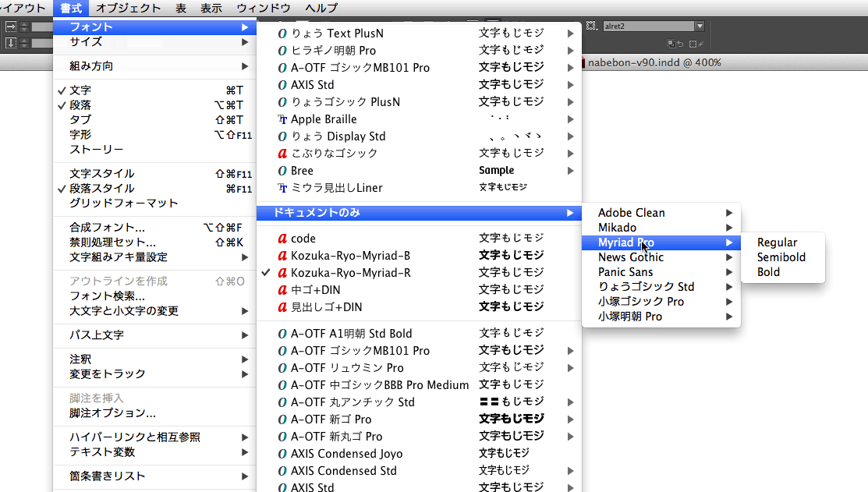
Task: Open the ヘルプ menu in menu bar
Action: click(321, 9)
